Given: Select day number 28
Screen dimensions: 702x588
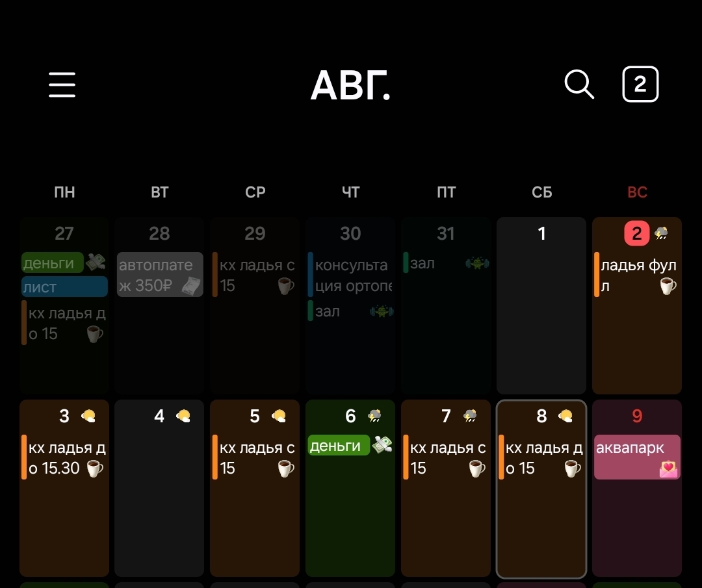Looking at the screenshot, I should coord(159,234).
